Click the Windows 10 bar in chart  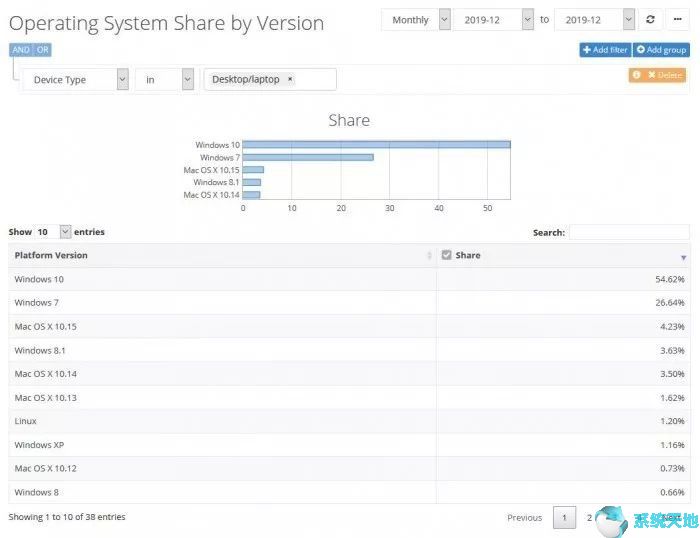[x=376, y=145]
